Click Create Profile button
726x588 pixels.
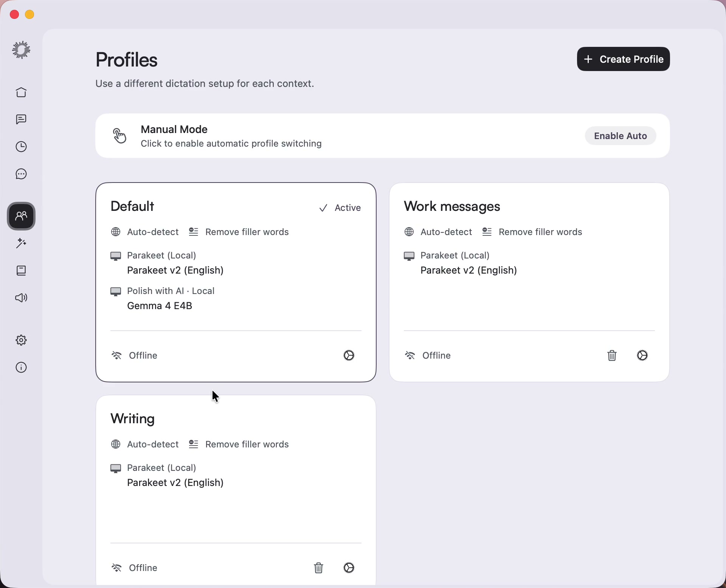[624, 59]
